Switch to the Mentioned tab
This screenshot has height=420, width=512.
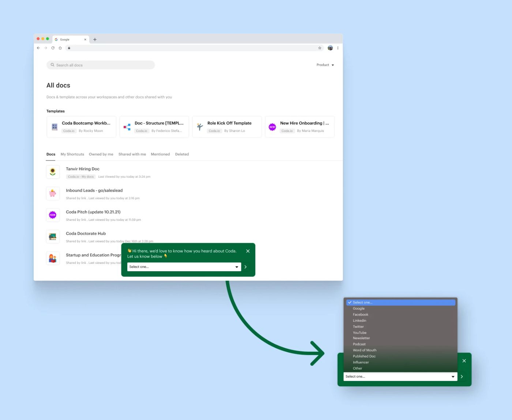click(160, 154)
